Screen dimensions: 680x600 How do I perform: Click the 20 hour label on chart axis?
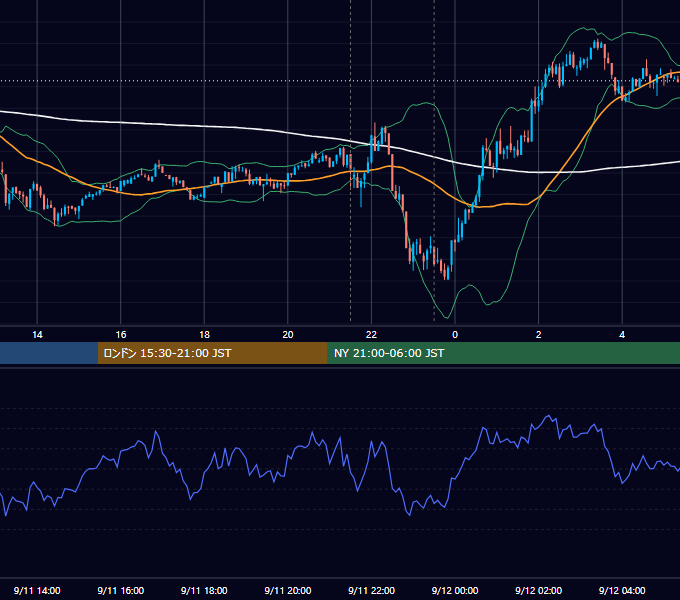[x=288, y=335]
